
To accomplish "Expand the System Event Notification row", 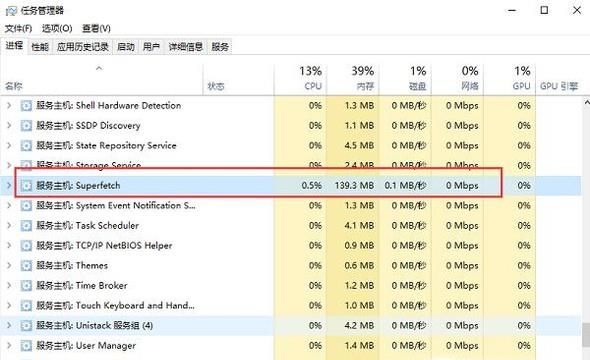I will pos(9,205).
